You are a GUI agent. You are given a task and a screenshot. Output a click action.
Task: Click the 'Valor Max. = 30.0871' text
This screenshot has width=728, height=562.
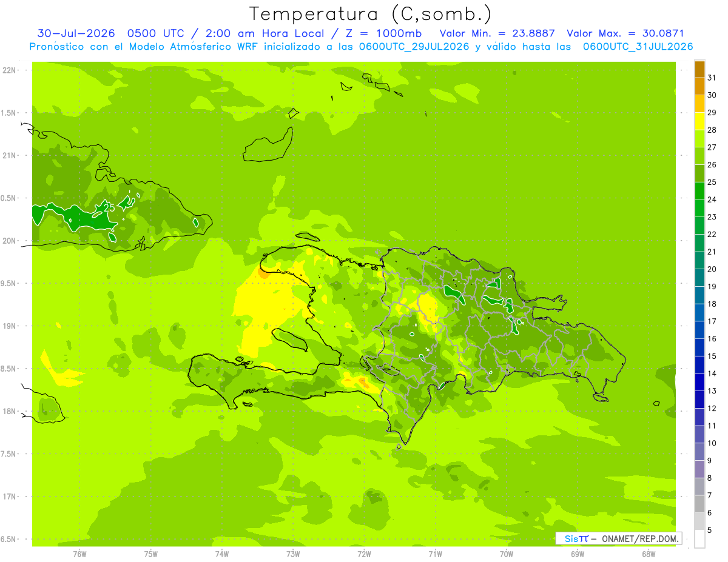pos(625,33)
